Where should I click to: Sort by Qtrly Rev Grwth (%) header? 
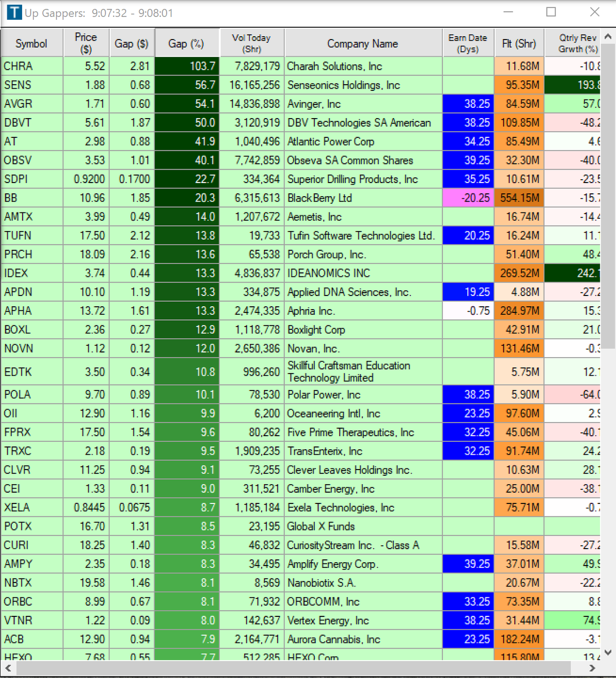[572, 44]
